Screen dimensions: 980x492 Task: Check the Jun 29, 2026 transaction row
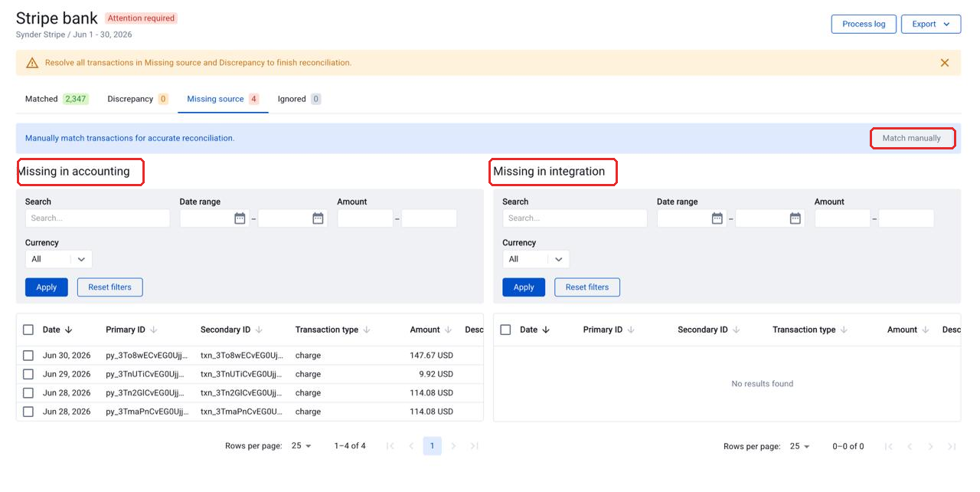click(28, 374)
